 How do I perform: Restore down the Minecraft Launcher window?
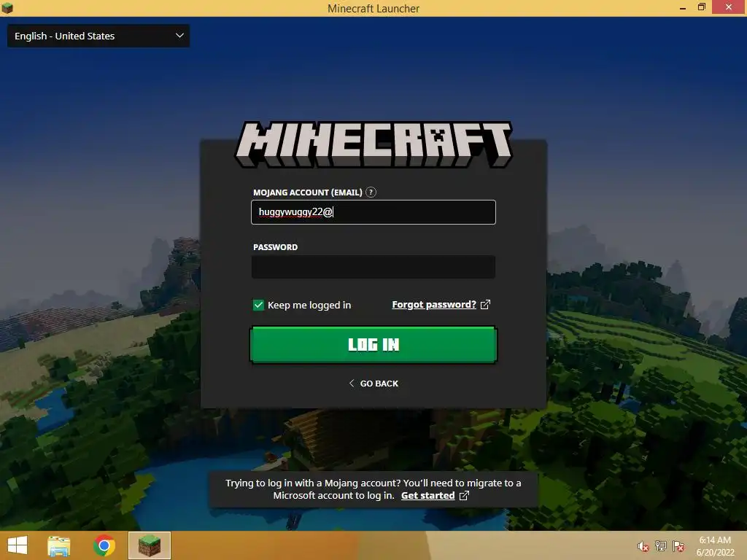pyautogui.click(x=701, y=7)
